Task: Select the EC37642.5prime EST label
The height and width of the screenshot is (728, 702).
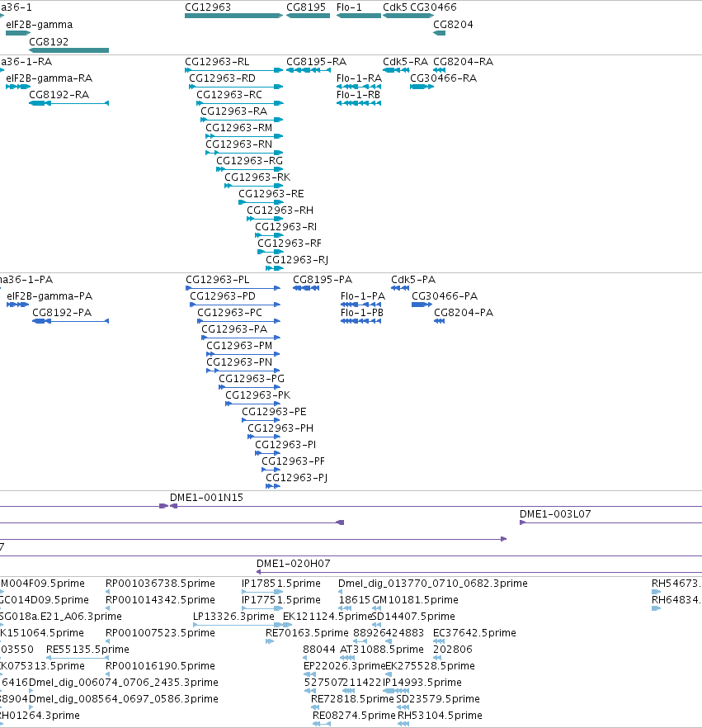Action: coord(474,633)
